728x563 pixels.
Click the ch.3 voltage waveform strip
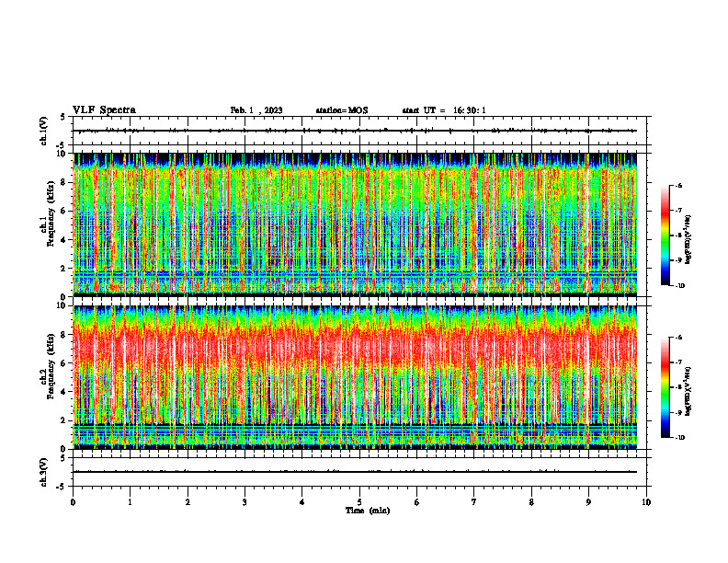(359, 472)
